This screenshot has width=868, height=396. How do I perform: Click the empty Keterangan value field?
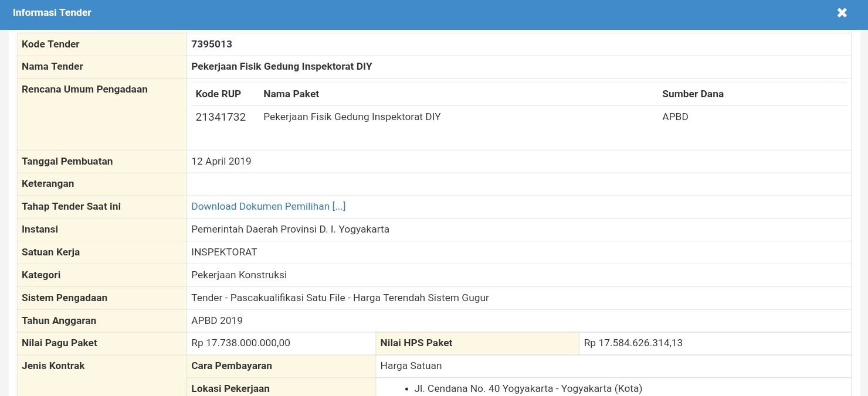point(518,184)
